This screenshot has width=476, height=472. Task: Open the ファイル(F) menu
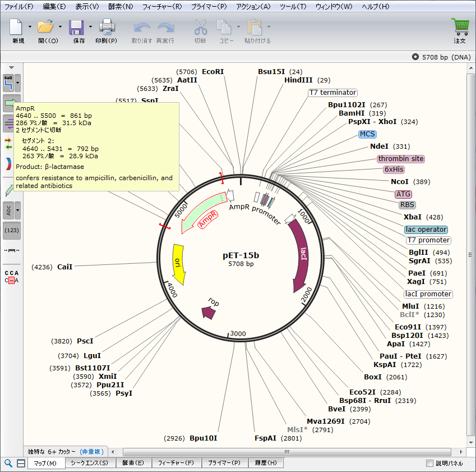coord(19,6)
